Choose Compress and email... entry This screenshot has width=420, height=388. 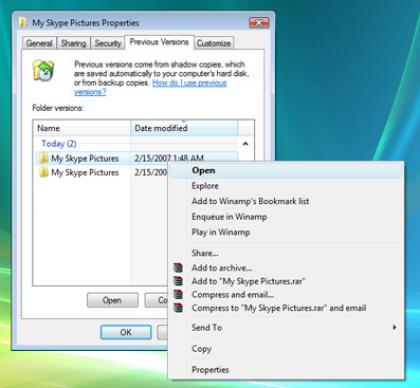click(x=286, y=294)
